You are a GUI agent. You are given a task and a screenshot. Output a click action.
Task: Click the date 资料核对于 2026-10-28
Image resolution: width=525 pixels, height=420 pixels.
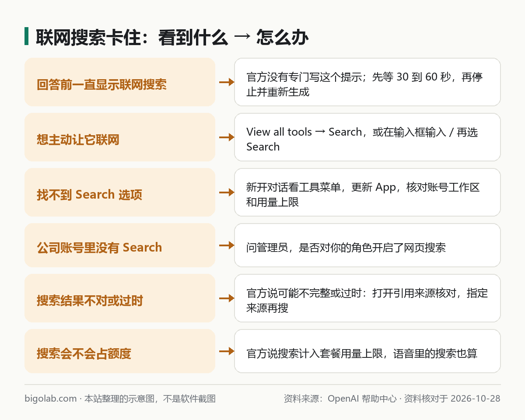(452, 399)
